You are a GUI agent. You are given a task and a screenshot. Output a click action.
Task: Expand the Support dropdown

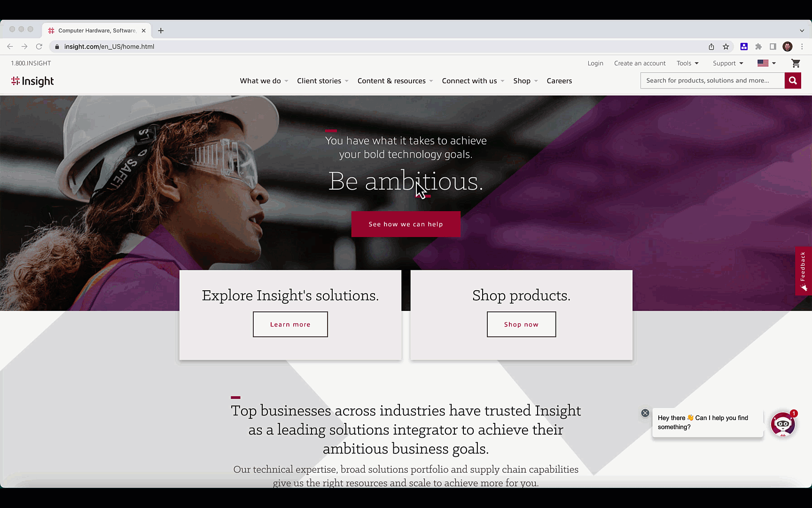728,63
